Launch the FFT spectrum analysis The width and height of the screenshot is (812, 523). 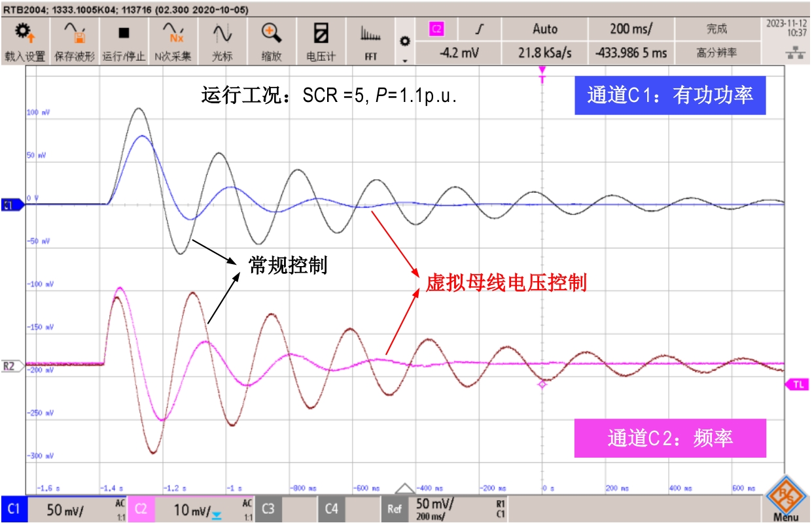click(370, 41)
